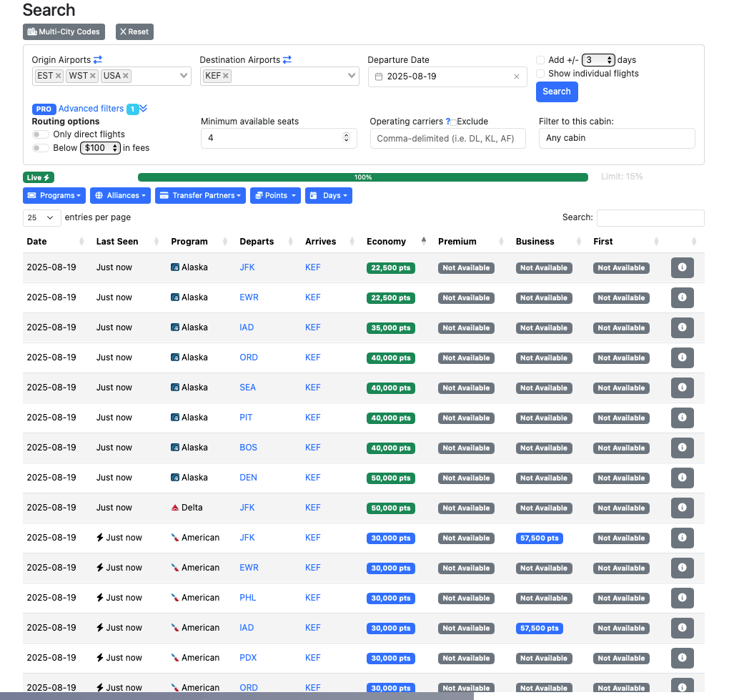Screen dimensions: 729x700
Task: Open the 25 entries per page dropdown
Action: [42, 217]
